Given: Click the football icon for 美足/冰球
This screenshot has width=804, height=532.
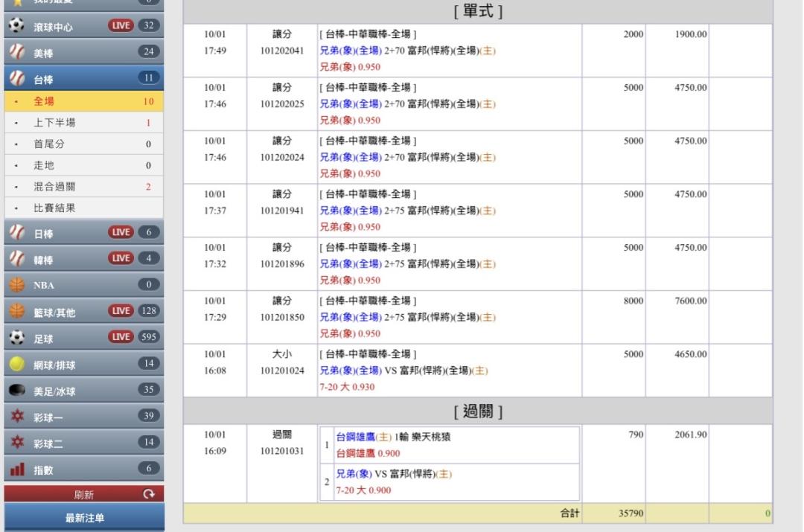Looking at the screenshot, I should 16,390.
